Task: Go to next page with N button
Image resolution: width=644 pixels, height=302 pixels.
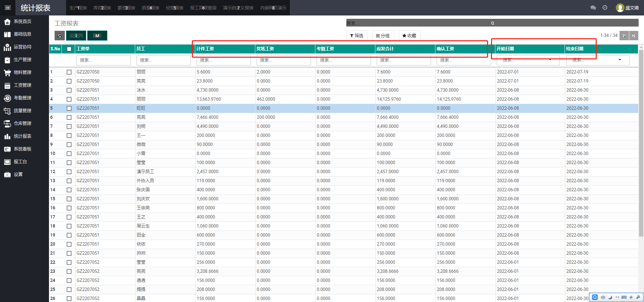Action: click(633, 36)
